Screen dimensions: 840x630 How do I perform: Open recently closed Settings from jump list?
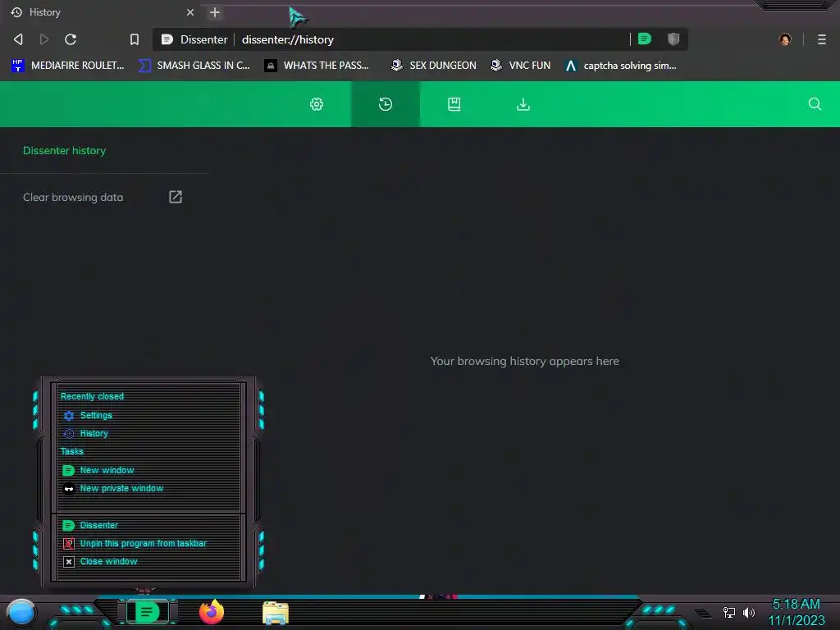(148, 415)
